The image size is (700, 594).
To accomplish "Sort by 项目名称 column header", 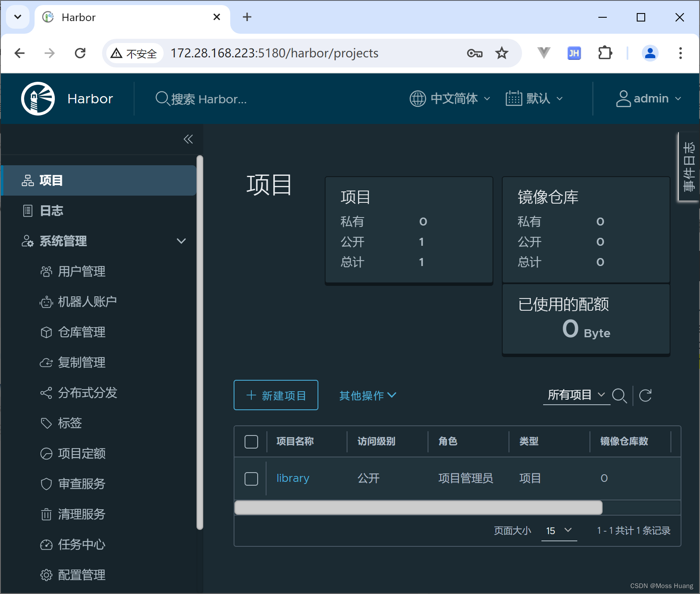I will coord(295,441).
